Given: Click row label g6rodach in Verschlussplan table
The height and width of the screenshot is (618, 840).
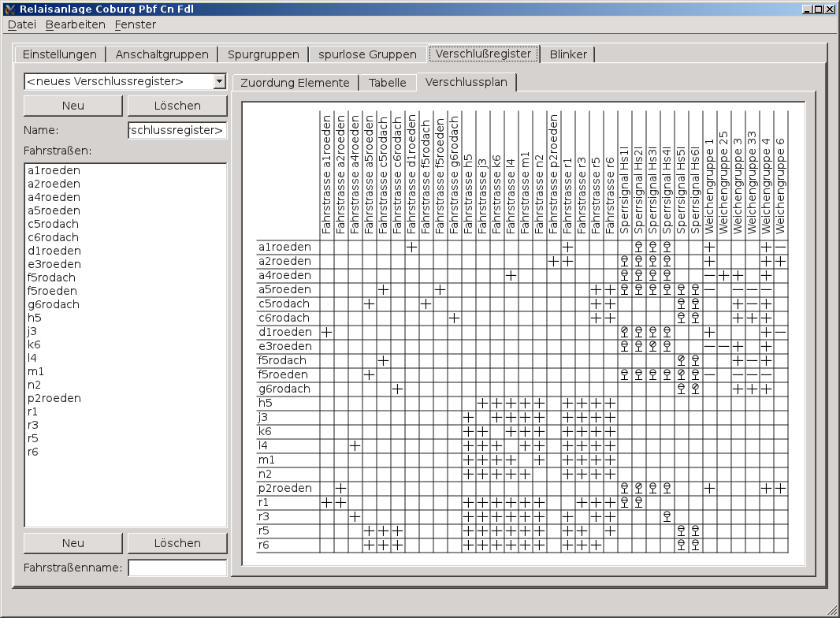Looking at the screenshot, I should [284, 389].
